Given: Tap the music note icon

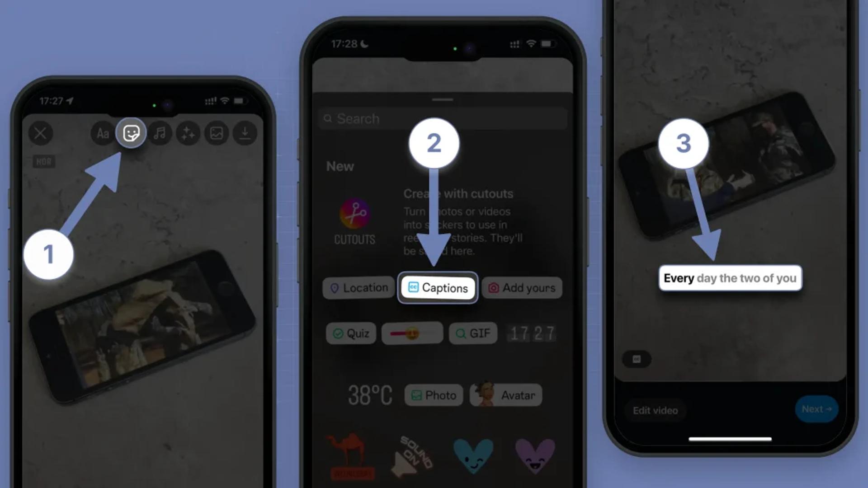Looking at the screenshot, I should pos(159,132).
